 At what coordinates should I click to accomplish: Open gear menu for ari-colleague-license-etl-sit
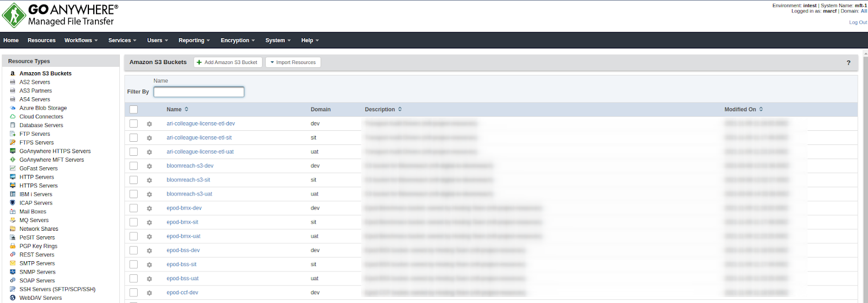[149, 138]
